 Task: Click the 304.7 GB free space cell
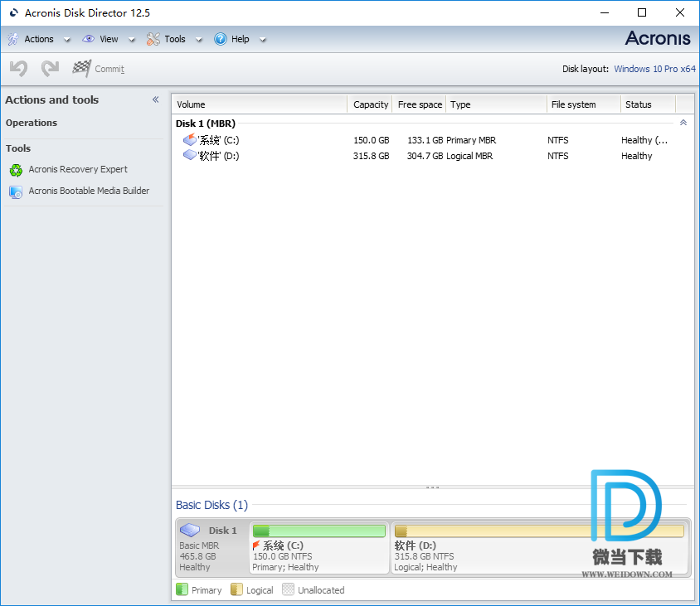tap(425, 156)
